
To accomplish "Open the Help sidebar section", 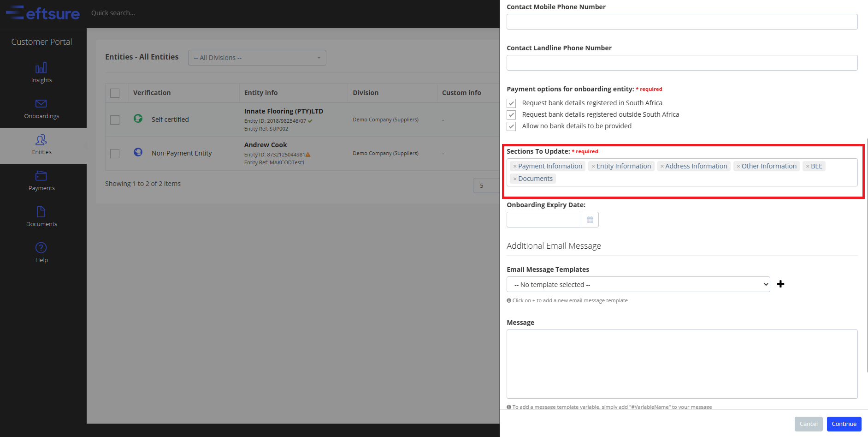I will [41, 253].
